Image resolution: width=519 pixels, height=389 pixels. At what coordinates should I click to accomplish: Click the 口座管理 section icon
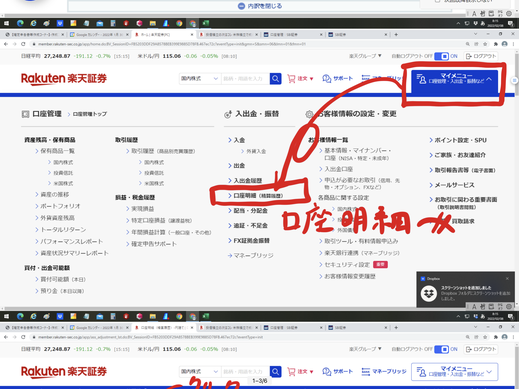click(25, 114)
